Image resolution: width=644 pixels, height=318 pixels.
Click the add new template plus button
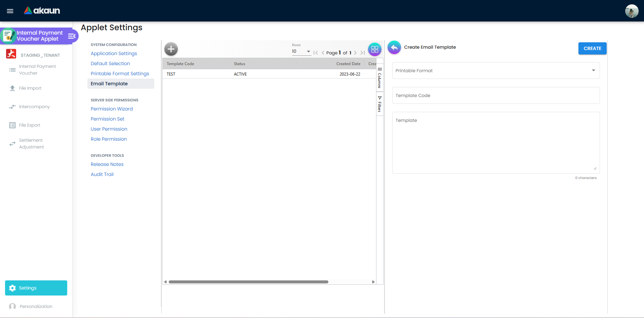pos(171,49)
